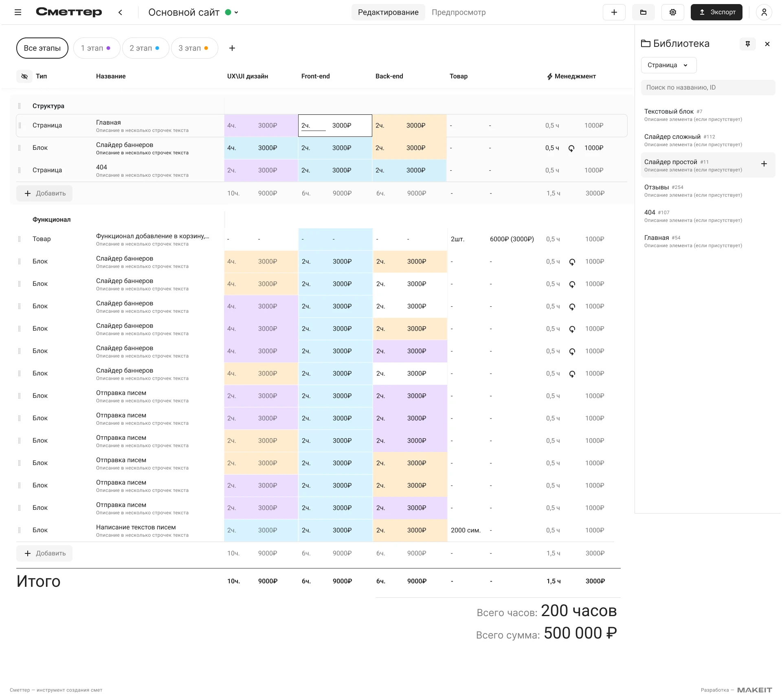
Task: Click 2000 сим. cell
Action: tap(466, 530)
